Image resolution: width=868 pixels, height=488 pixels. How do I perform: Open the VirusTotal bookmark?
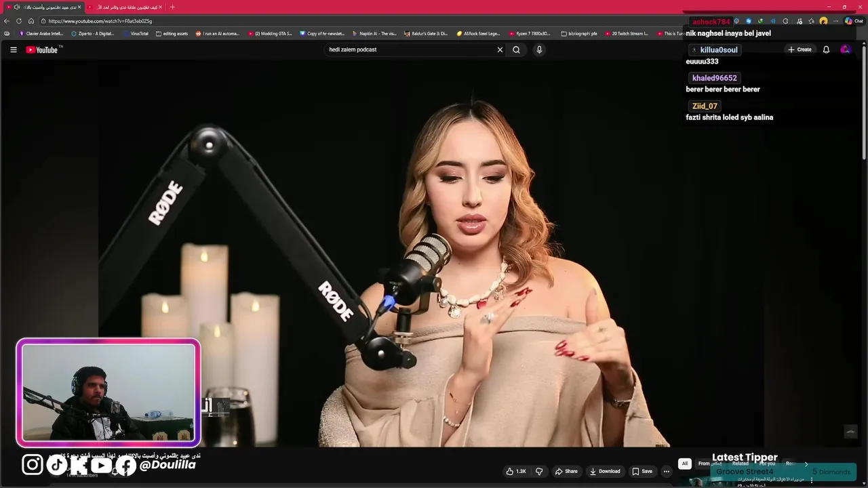coord(136,33)
